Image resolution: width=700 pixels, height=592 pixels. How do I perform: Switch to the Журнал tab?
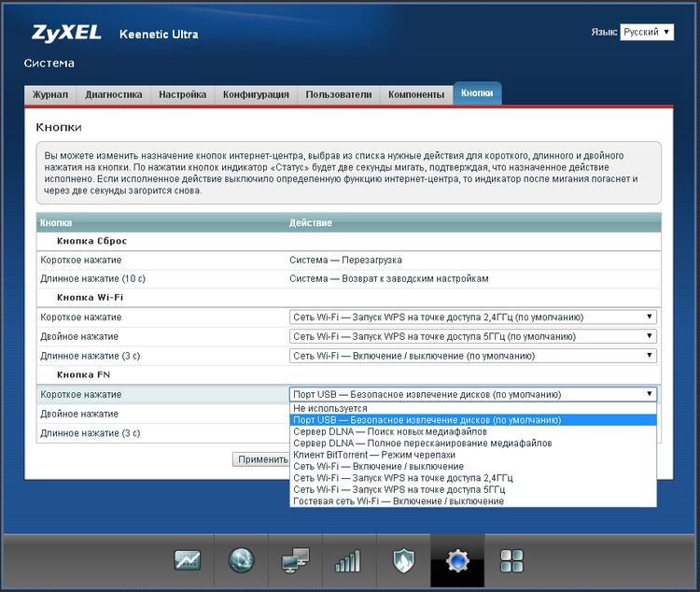[x=50, y=94]
